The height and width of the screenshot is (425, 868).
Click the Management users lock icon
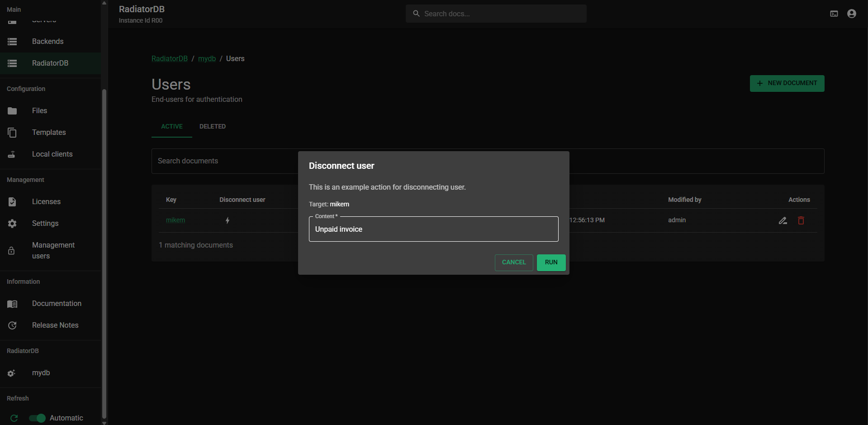pos(12,251)
